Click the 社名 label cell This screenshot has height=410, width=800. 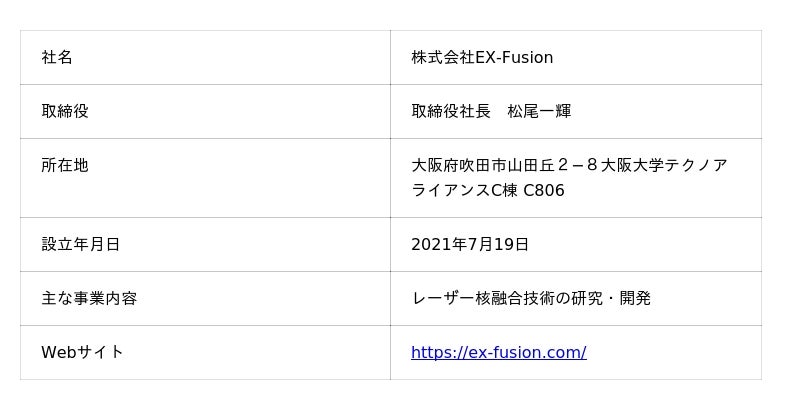pos(57,57)
